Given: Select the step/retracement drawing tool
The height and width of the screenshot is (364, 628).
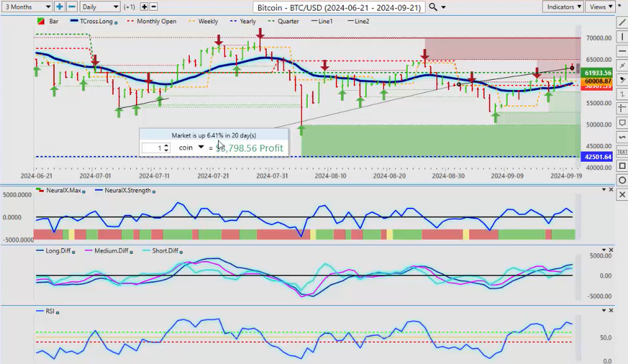Looking at the screenshot, I should 622,94.
